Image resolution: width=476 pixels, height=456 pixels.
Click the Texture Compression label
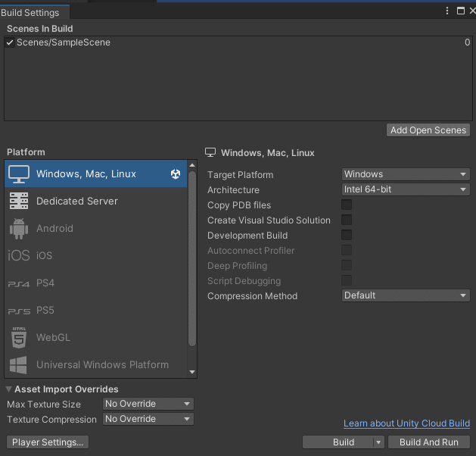(51, 420)
